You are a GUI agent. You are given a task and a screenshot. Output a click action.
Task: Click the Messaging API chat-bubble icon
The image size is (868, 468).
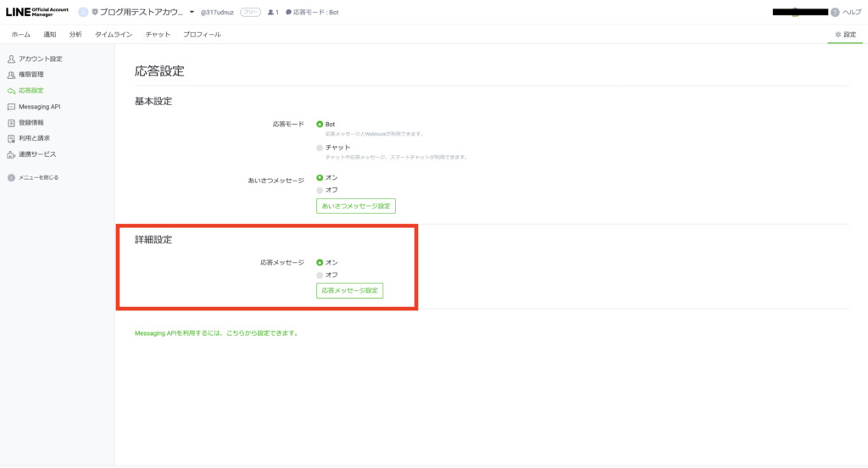(11, 107)
